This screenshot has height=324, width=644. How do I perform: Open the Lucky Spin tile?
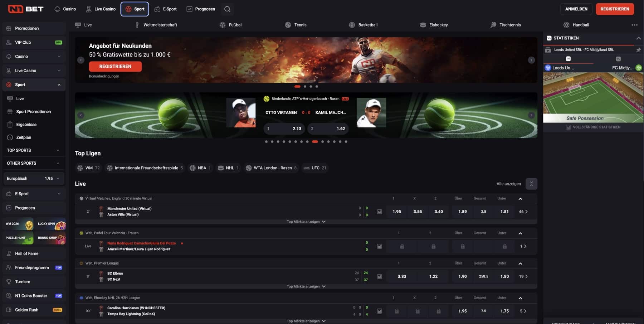pos(50,224)
